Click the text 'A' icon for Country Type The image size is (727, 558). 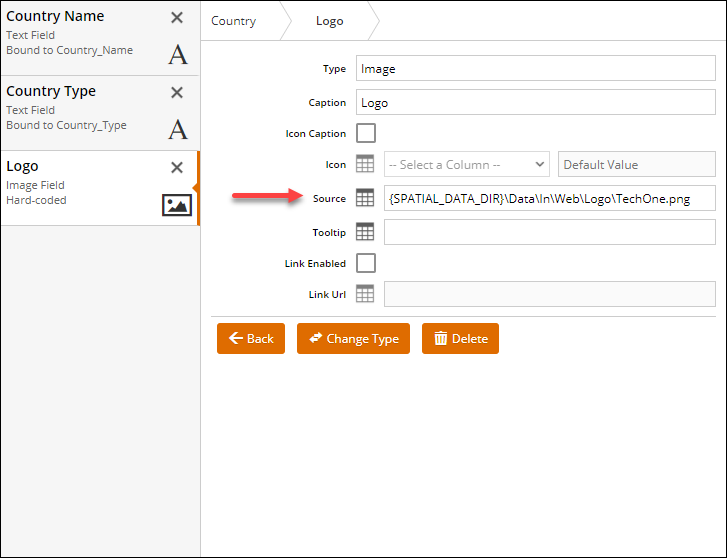pyautogui.click(x=177, y=129)
